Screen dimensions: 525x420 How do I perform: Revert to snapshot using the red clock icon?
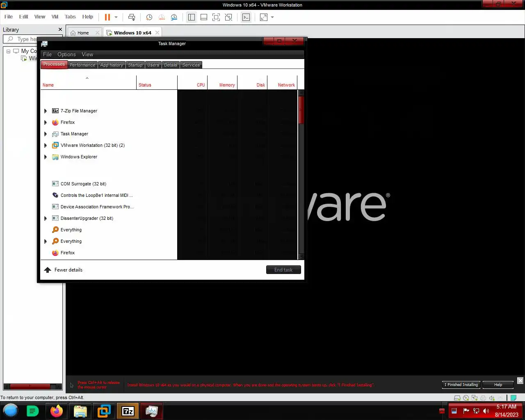tap(162, 17)
